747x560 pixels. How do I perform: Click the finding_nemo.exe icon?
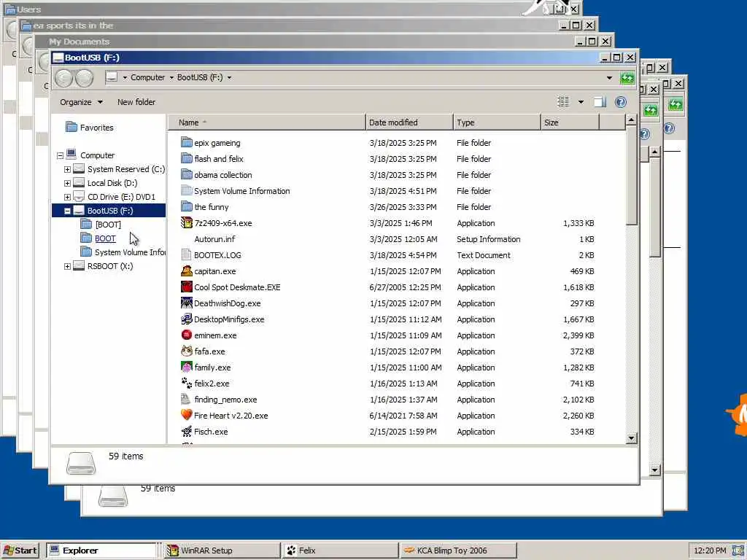186,399
